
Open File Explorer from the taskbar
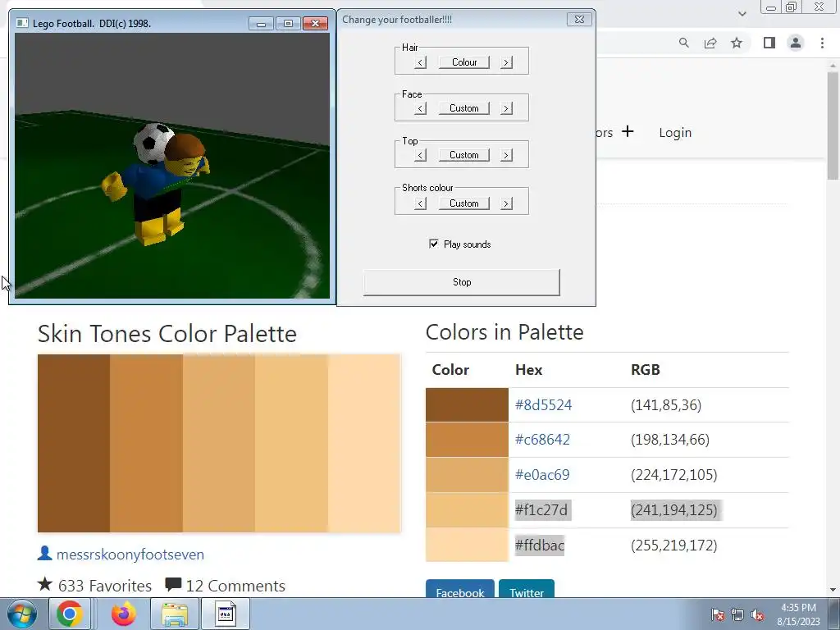pyautogui.click(x=175, y=614)
